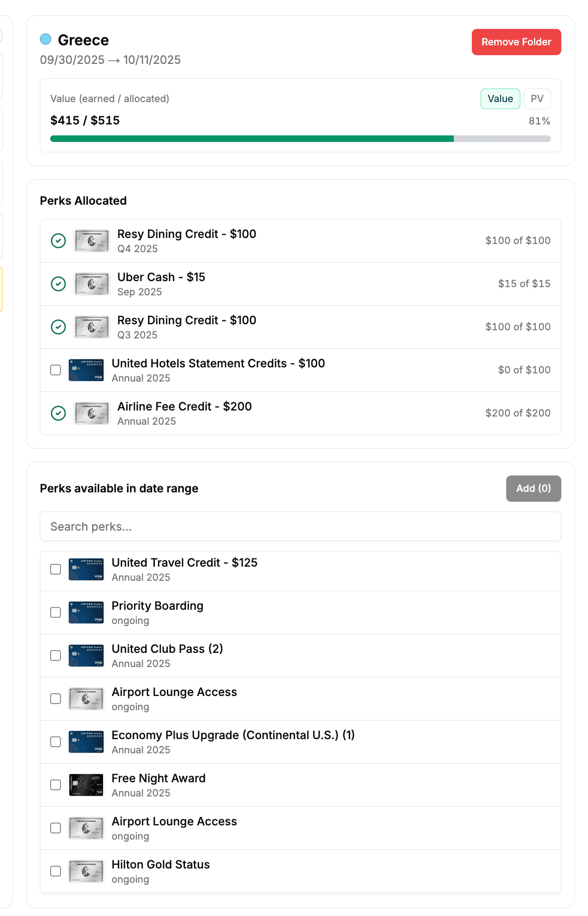Click the United card icon beside United Travel Credit

(x=86, y=569)
